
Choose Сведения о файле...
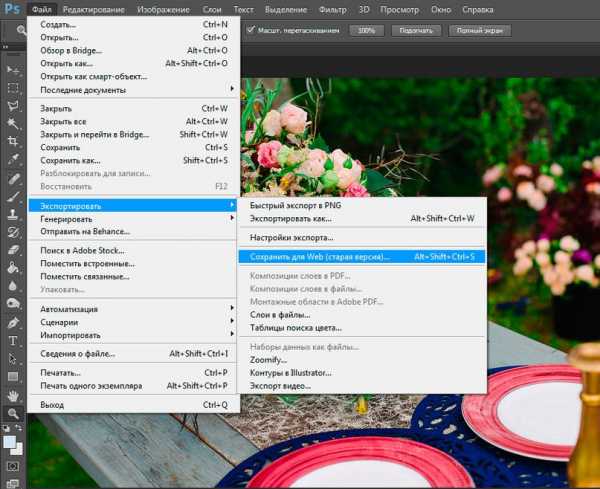click(133, 354)
